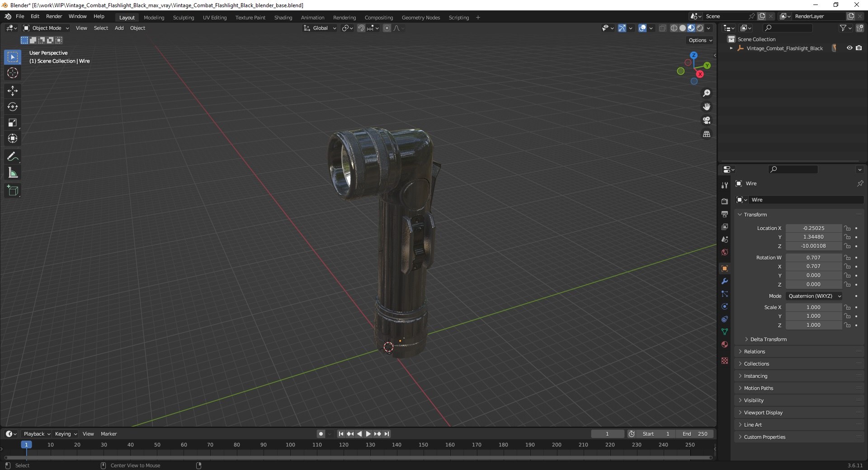Switch to rendered viewport shading
The image size is (868, 470).
point(700,28)
